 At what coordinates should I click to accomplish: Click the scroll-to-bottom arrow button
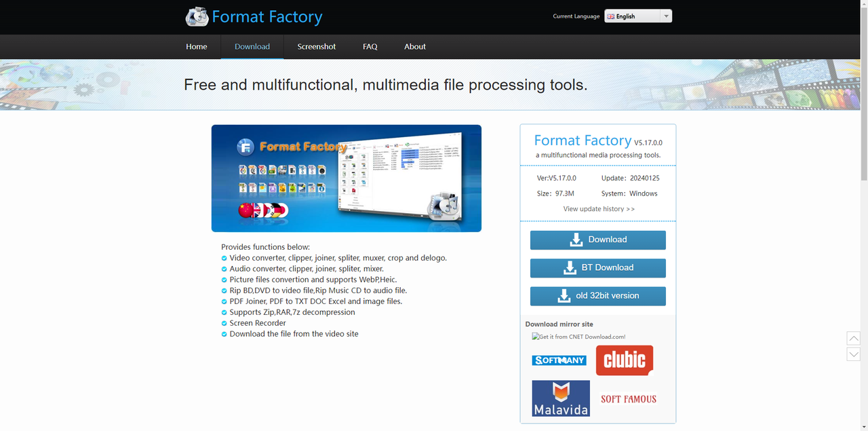coord(854,354)
